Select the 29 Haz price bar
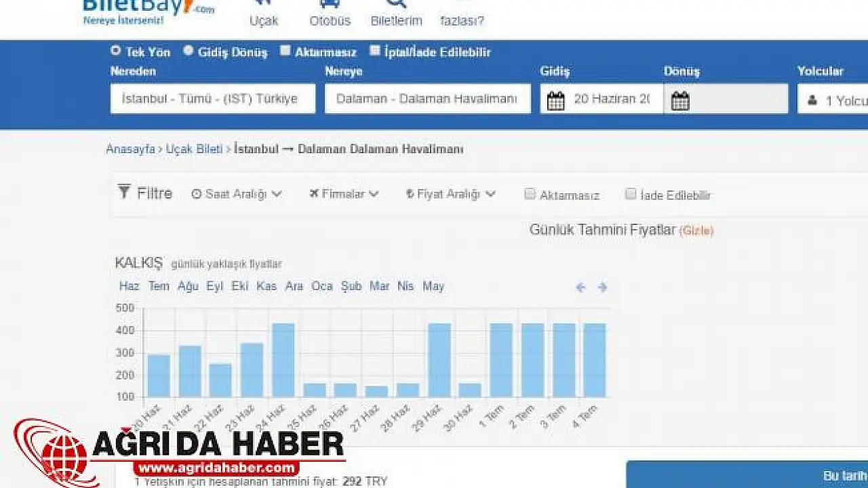The width and height of the screenshot is (868, 488). [x=439, y=360]
